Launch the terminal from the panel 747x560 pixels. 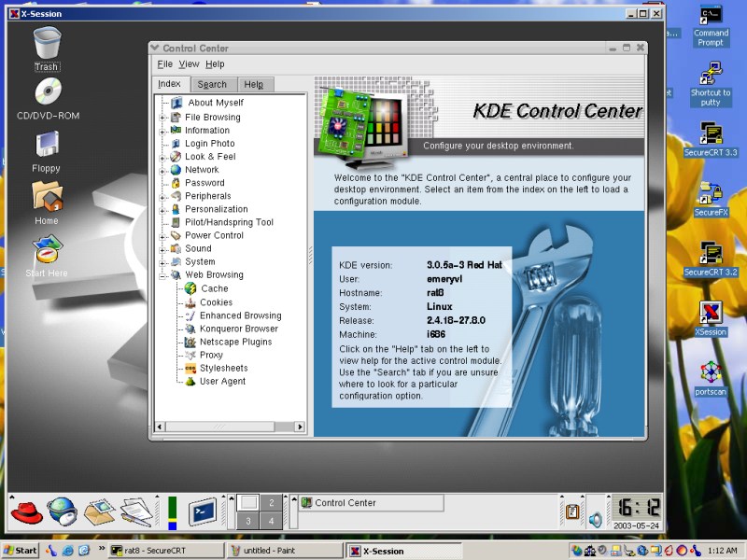tap(203, 511)
